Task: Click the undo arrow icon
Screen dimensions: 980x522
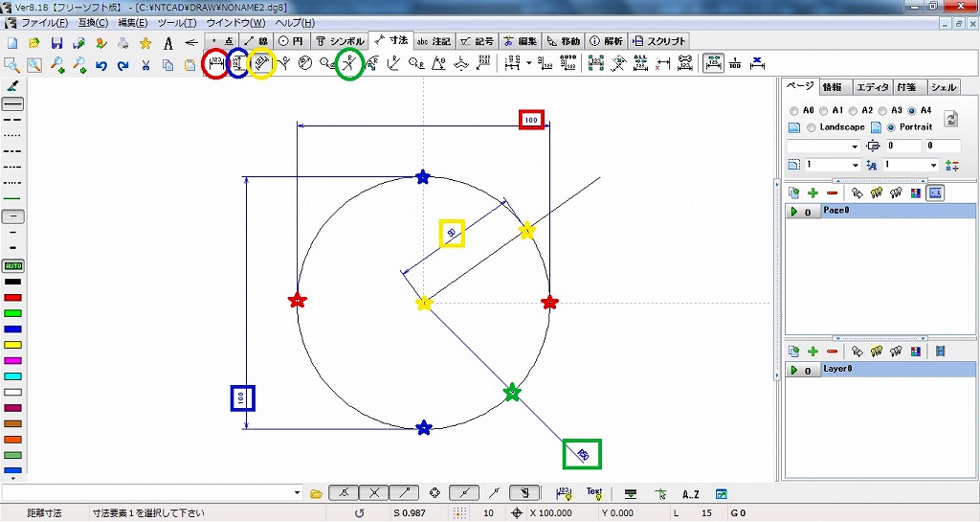Action: (100, 65)
